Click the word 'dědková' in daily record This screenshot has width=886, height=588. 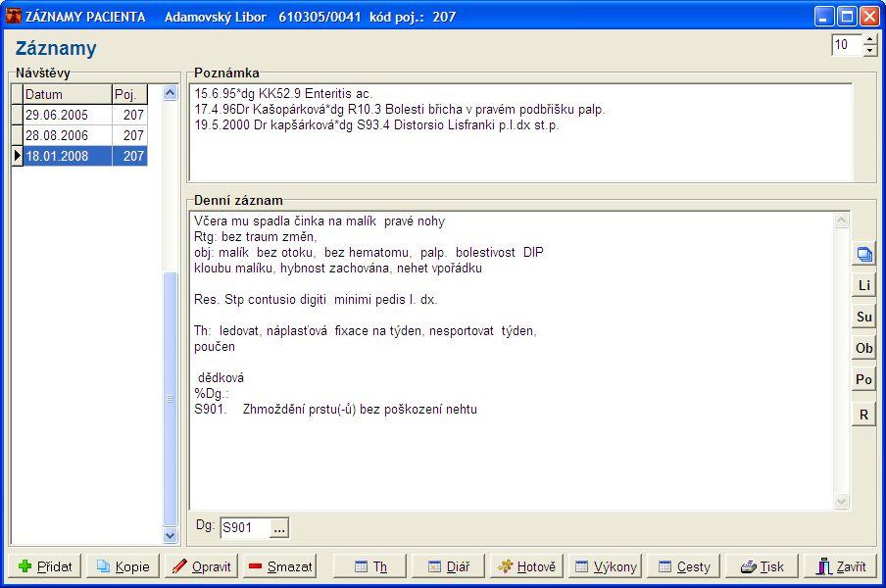(x=221, y=378)
